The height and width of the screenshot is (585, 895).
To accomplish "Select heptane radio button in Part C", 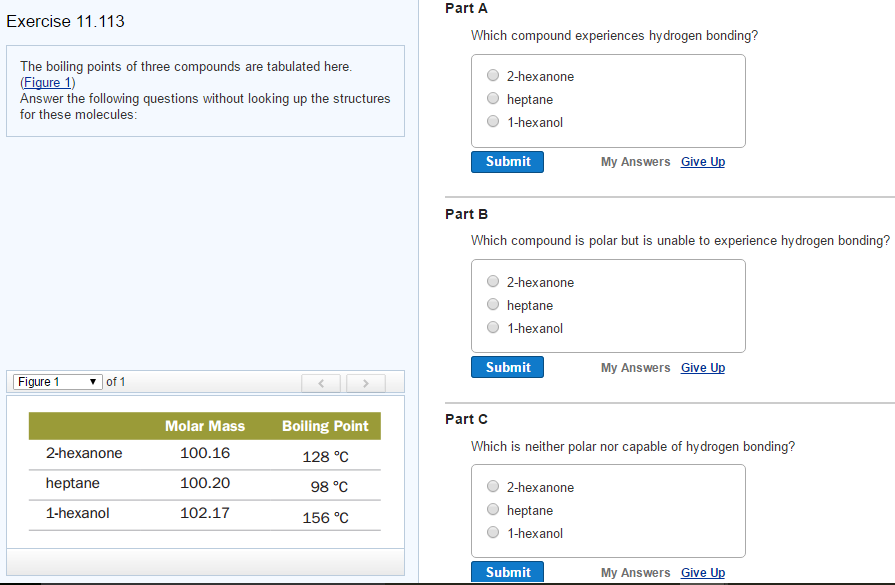I will pyautogui.click(x=493, y=510).
